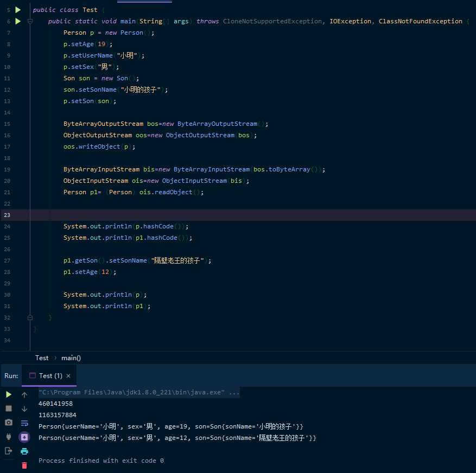Click the 'Son son = new Son();' line
The image size is (476, 473).
coord(101,78)
